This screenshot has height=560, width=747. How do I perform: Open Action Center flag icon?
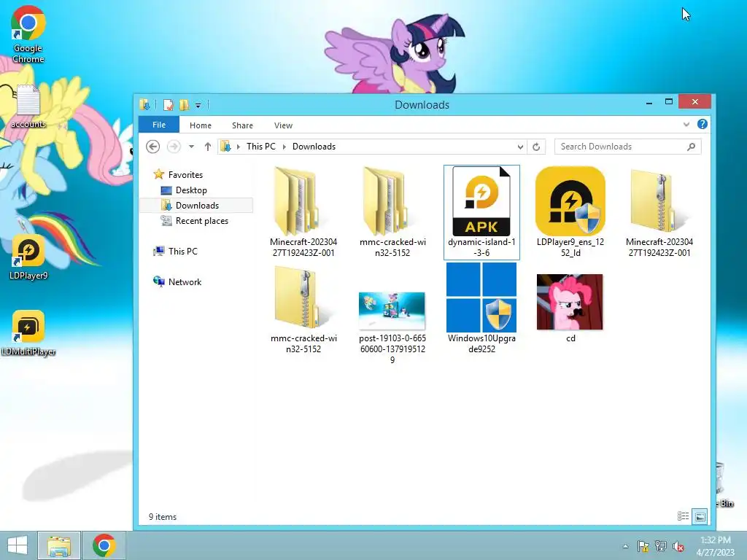[643, 546]
